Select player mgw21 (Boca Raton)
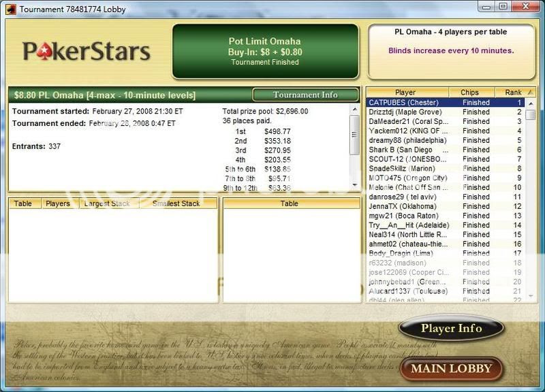545x392 pixels. [445, 216]
